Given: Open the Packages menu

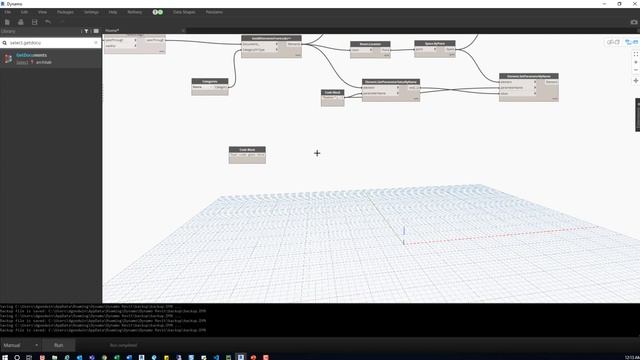Looking at the screenshot, I should [x=65, y=12].
